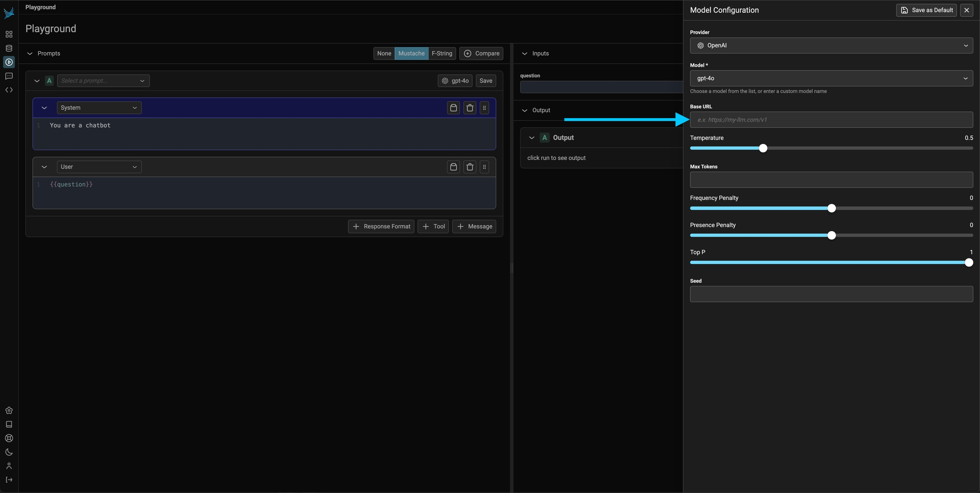Toggle dark mode with the moon icon
The width and height of the screenshot is (980, 493).
click(9, 452)
